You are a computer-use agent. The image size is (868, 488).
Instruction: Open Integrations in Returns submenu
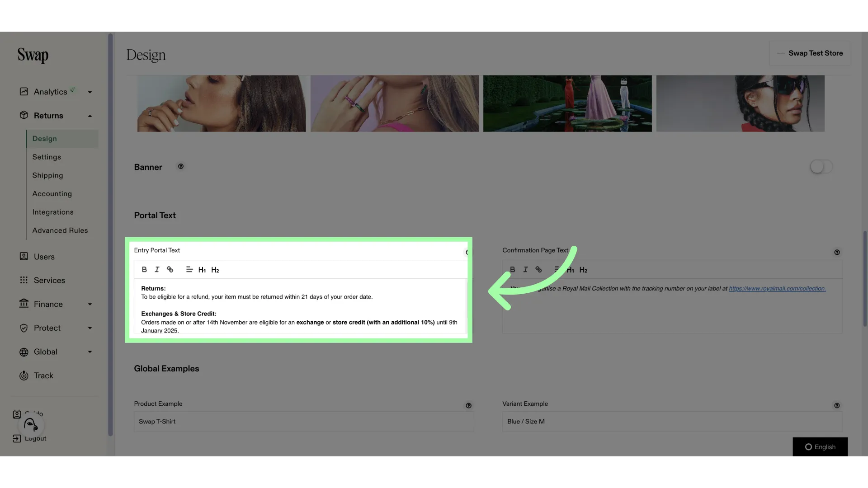(53, 212)
